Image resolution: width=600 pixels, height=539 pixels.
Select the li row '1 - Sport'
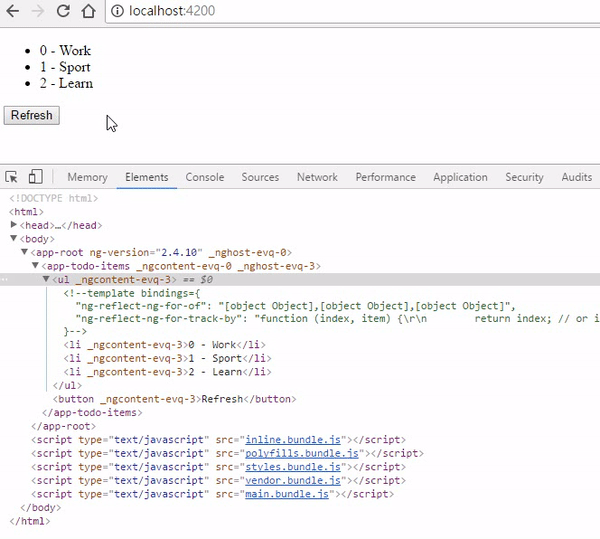click(168, 358)
